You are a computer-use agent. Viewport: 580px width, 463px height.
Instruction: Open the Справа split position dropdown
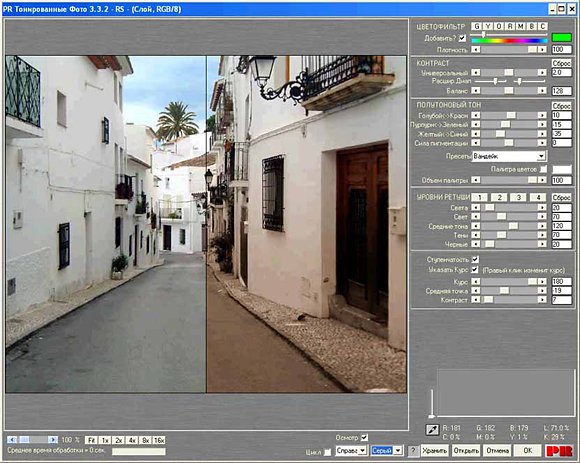(x=351, y=451)
